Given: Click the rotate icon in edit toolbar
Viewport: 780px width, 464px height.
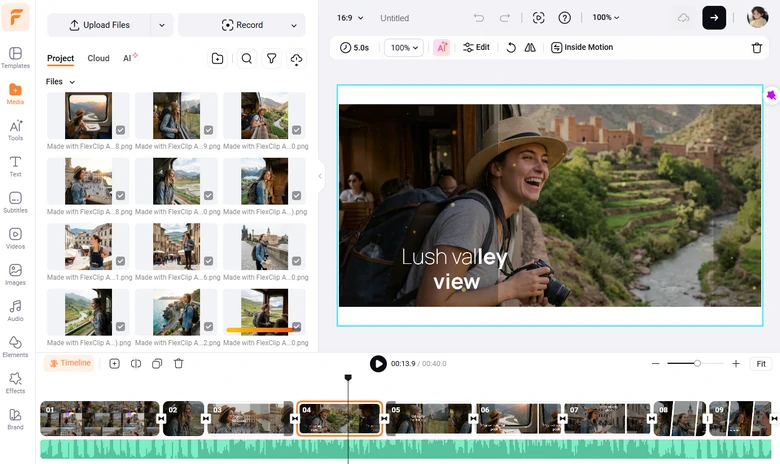Looking at the screenshot, I should [511, 47].
